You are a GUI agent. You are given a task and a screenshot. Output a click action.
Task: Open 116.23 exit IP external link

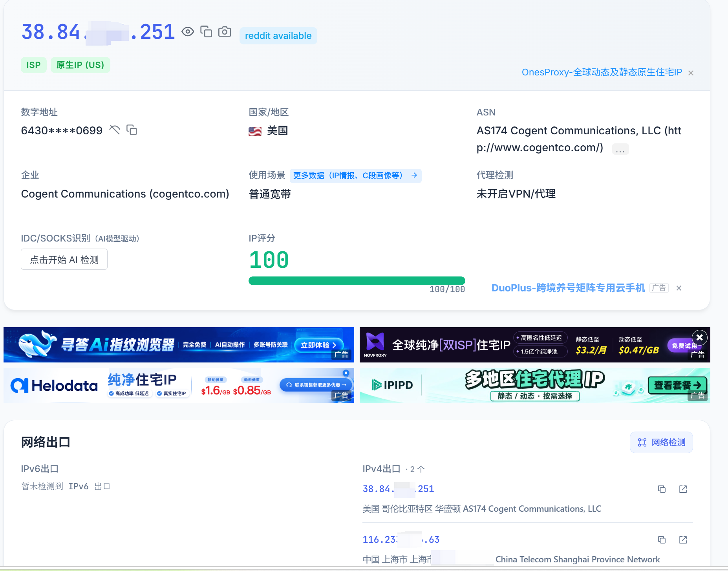click(683, 540)
